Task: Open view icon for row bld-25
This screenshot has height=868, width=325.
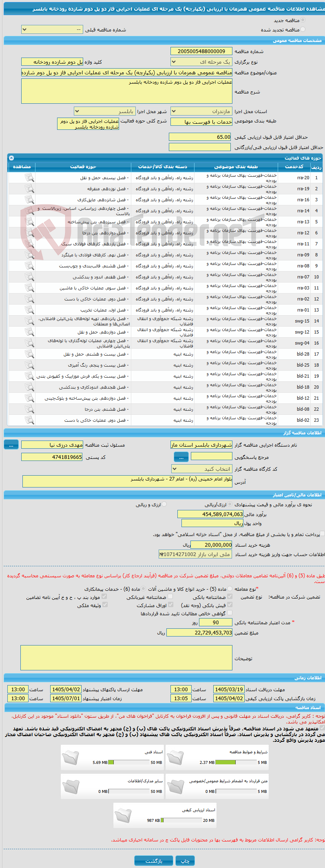Action: coord(29,365)
